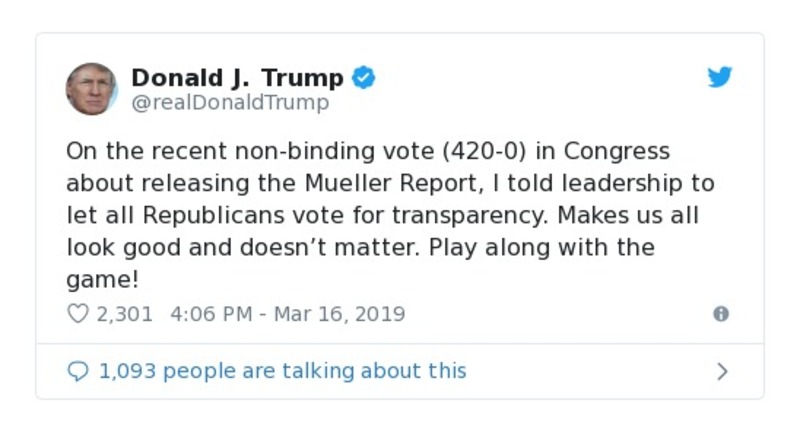Expand conversation using the right chevron arrow
Image resolution: width=800 pixels, height=432 pixels.
[722, 372]
